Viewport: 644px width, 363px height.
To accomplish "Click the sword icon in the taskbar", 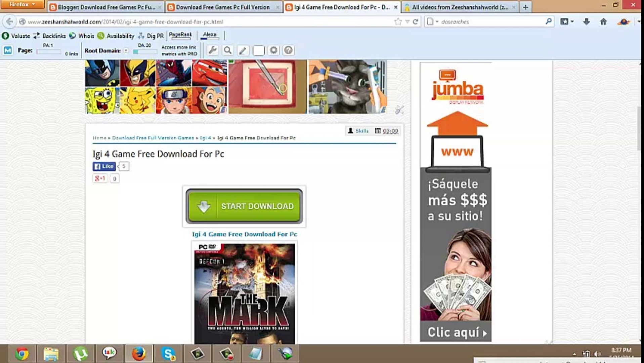I will (285, 354).
